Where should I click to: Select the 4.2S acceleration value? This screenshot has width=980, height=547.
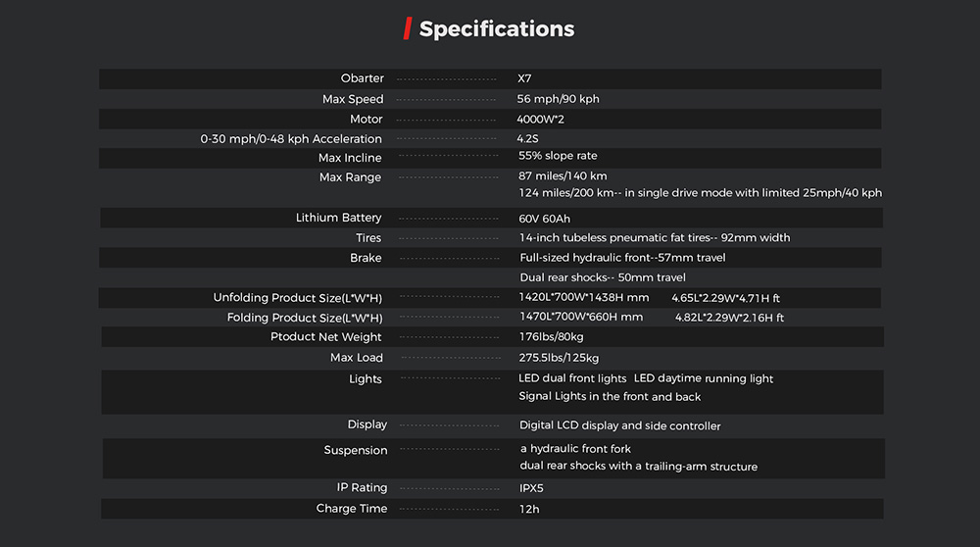527,139
